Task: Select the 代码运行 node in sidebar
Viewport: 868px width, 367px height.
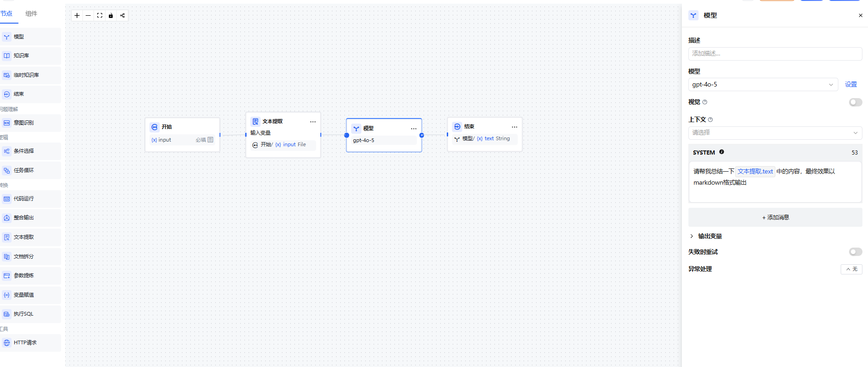Action: pos(31,199)
